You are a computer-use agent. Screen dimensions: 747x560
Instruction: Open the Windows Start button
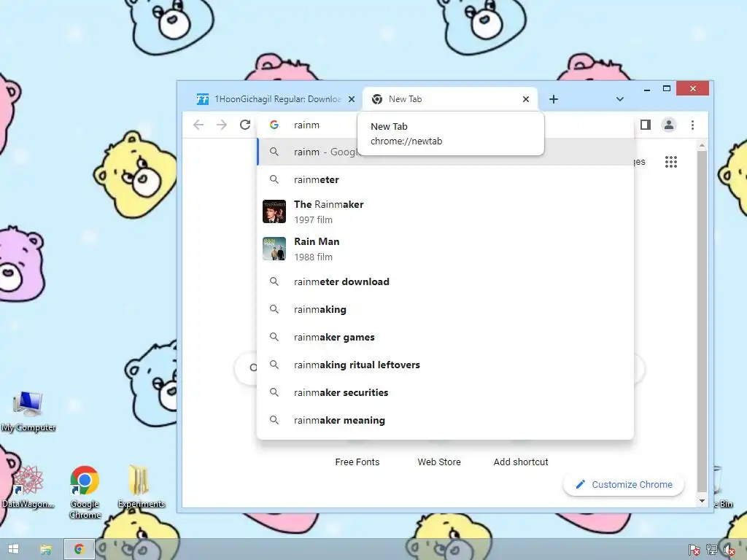pyautogui.click(x=13, y=549)
